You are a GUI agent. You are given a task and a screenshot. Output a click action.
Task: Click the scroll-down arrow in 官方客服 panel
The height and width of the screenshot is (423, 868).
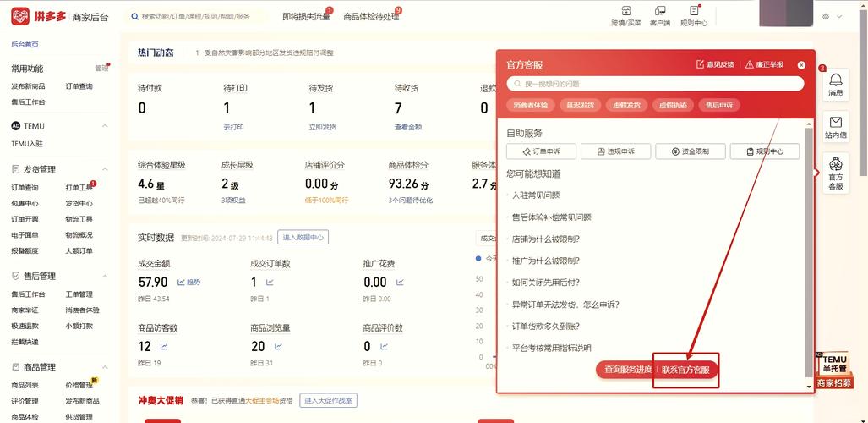click(x=809, y=387)
